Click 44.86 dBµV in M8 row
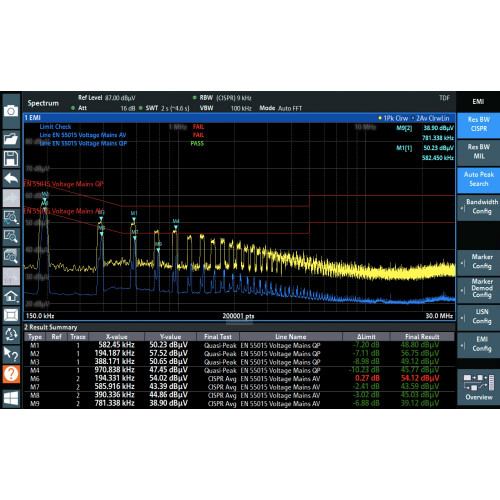 (168, 395)
